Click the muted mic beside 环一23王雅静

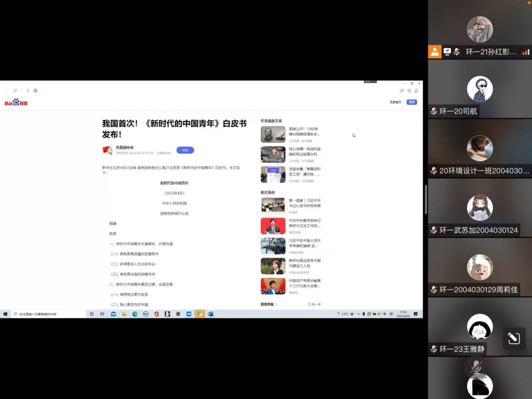(433, 349)
